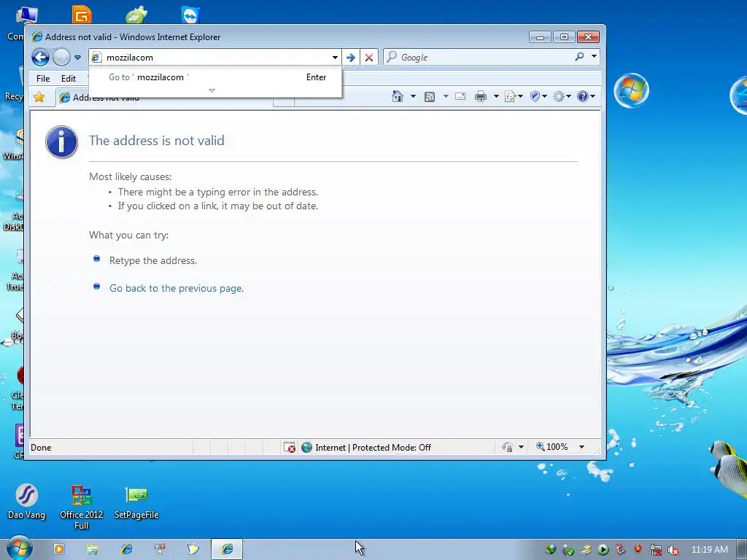Click the Back navigation arrow button
Screen dimensions: 747x560
coord(41,58)
